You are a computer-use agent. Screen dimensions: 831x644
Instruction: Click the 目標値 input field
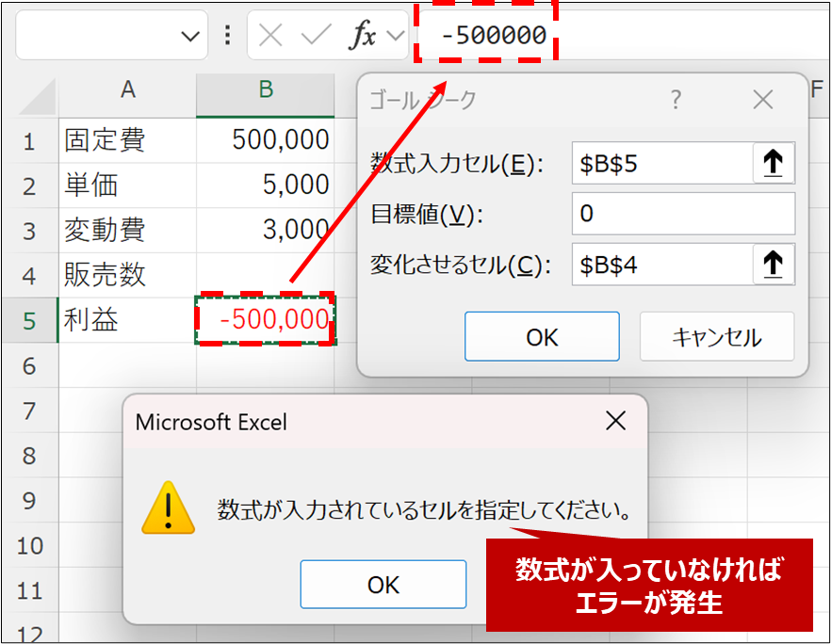(682, 214)
